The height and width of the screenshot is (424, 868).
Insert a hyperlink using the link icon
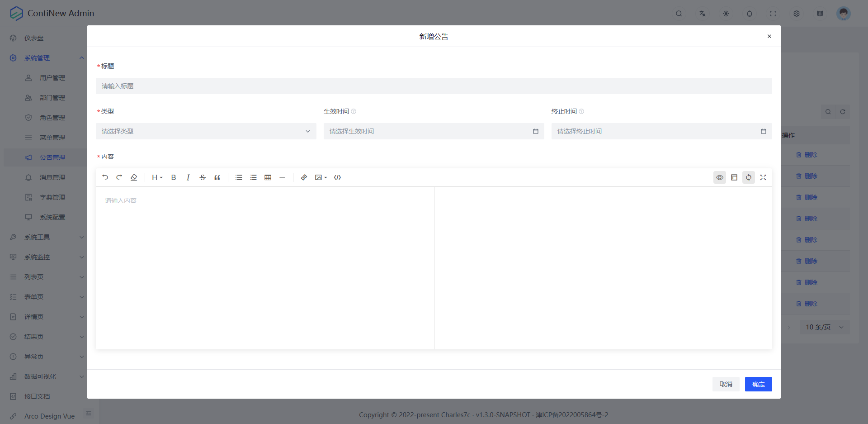point(304,177)
